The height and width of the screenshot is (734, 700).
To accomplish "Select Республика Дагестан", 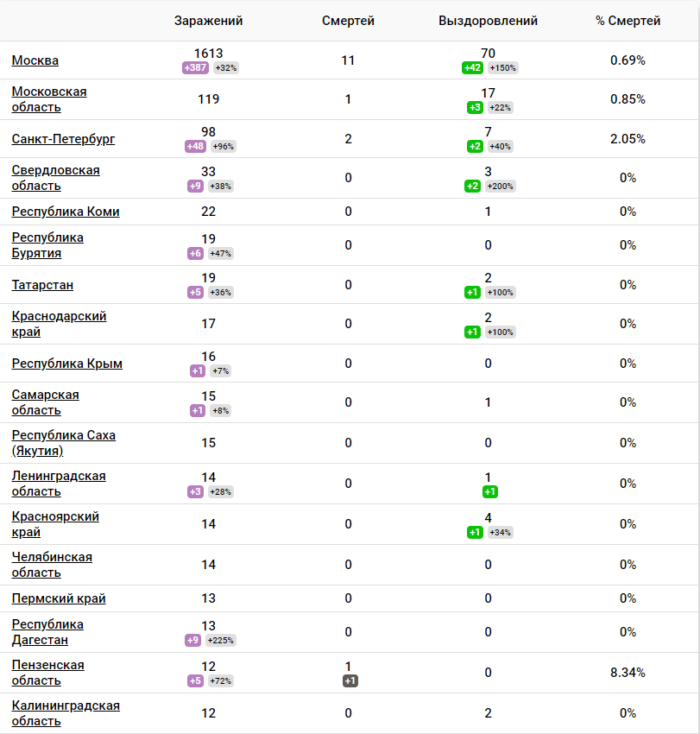I will coord(48,632).
